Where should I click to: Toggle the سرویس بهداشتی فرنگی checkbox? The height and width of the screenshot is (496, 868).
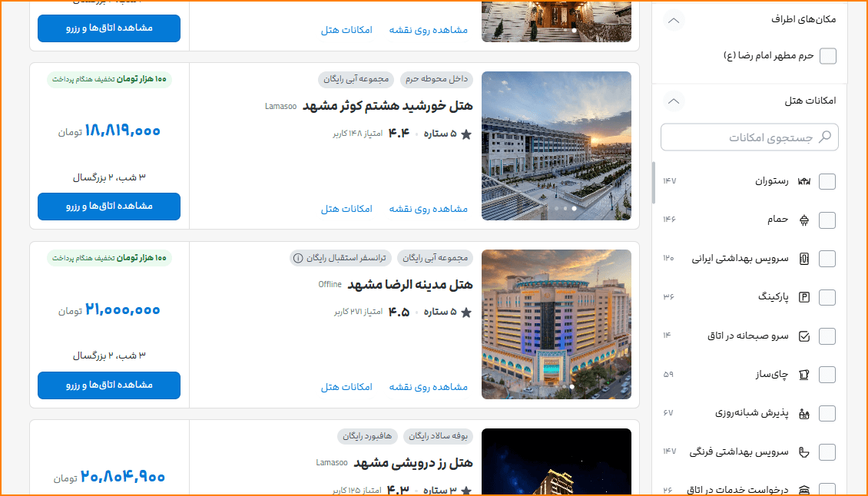pos(827,452)
